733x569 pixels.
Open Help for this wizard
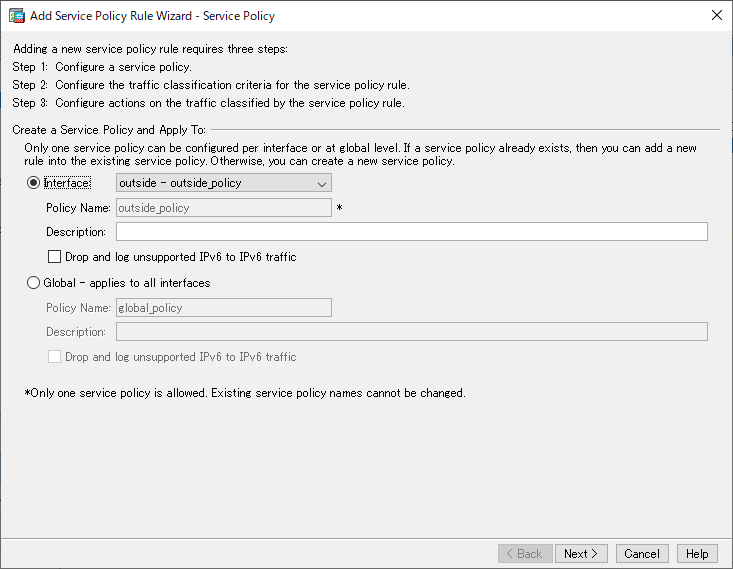pos(697,554)
